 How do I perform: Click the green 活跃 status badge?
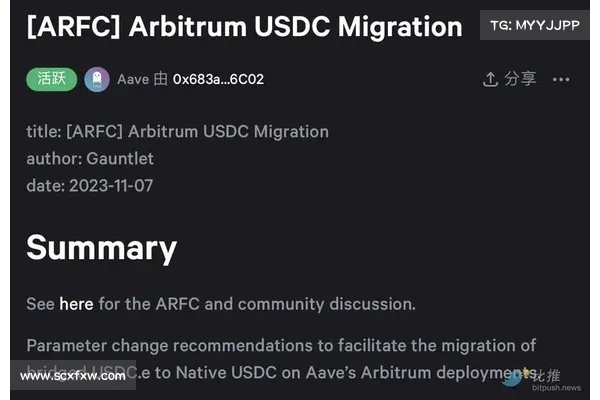tap(52, 79)
